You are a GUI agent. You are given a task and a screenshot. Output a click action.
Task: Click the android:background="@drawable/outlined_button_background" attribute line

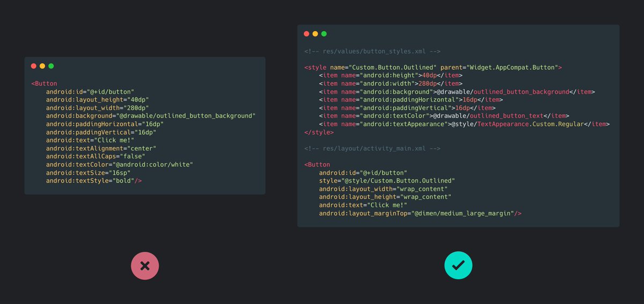tap(151, 116)
